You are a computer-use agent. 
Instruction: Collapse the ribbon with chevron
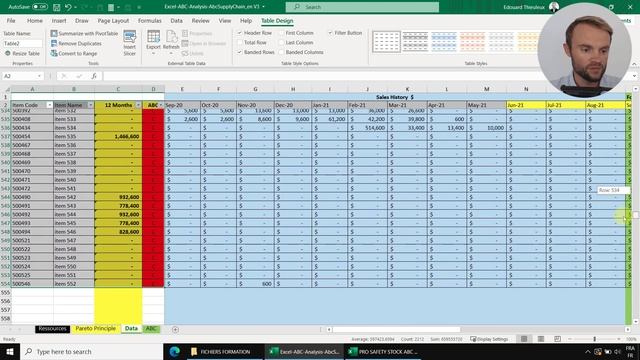pos(634,64)
